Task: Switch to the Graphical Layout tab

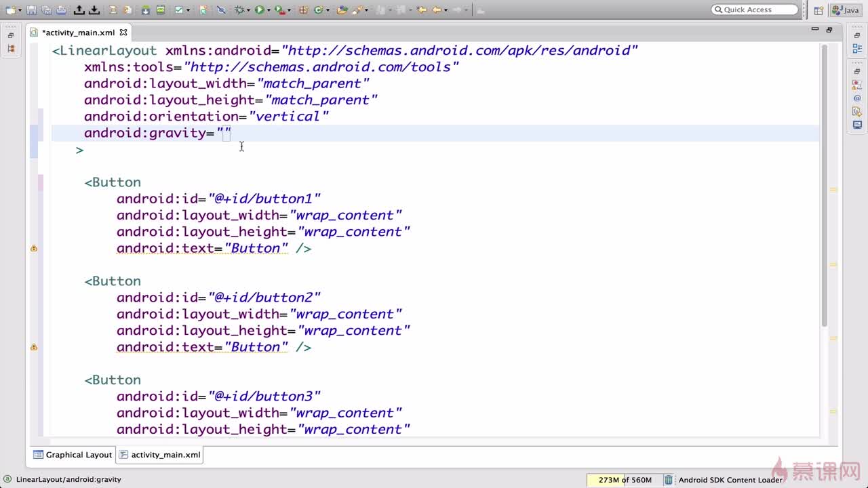Action: tap(73, 455)
